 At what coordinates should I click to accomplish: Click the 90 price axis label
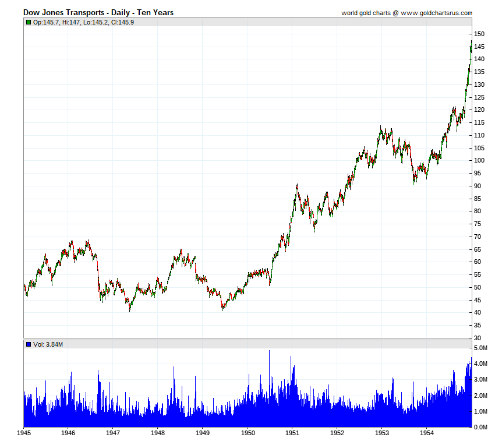coord(478,186)
